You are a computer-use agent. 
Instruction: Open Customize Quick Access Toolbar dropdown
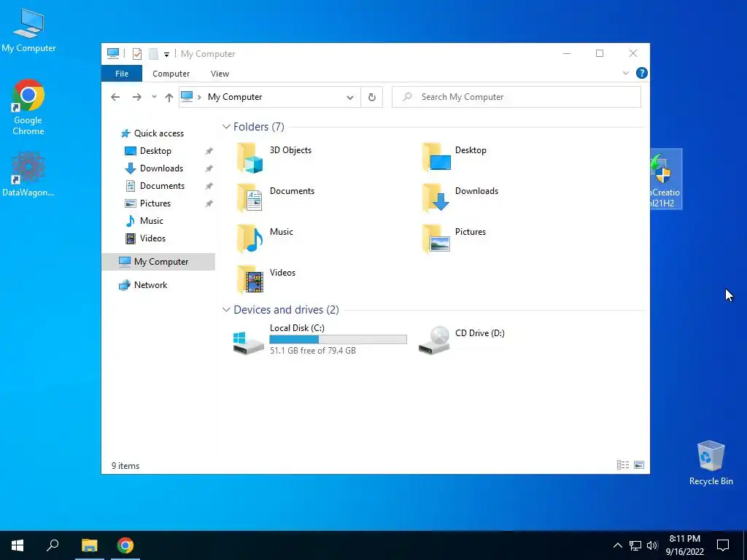click(167, 54)
